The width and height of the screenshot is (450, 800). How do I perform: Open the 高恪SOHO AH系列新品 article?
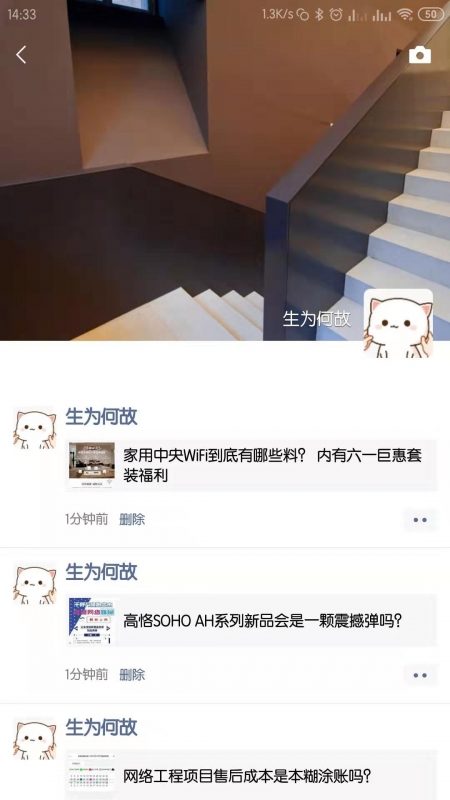(252, 621)
